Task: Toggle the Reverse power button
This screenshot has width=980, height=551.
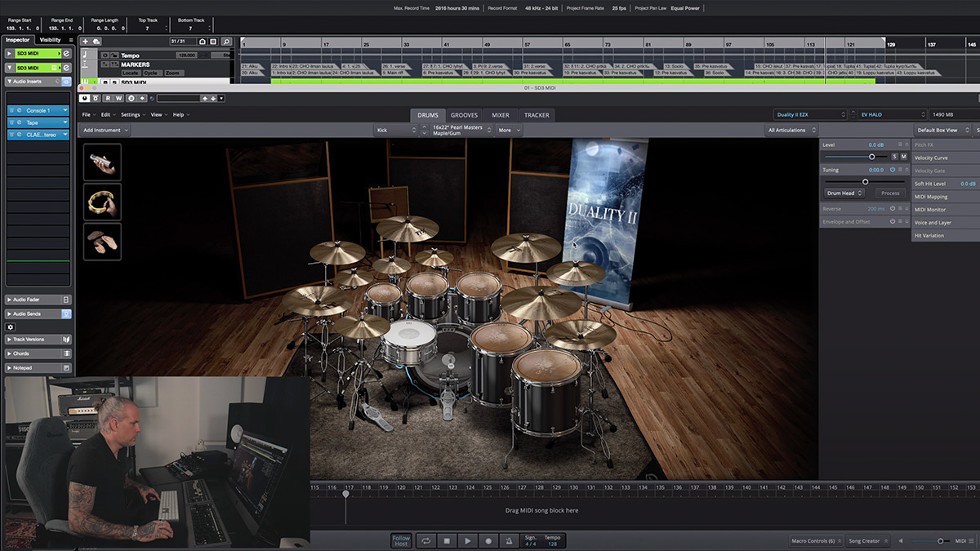Action: (x=892, y=209)
